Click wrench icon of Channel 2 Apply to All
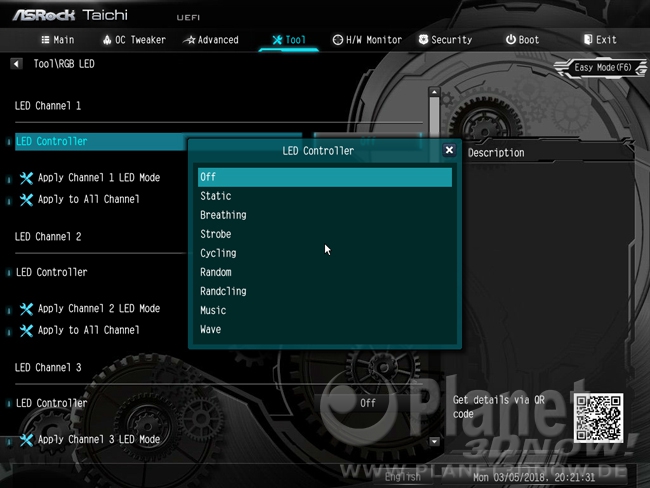650x488 pixels. [26, 331]
